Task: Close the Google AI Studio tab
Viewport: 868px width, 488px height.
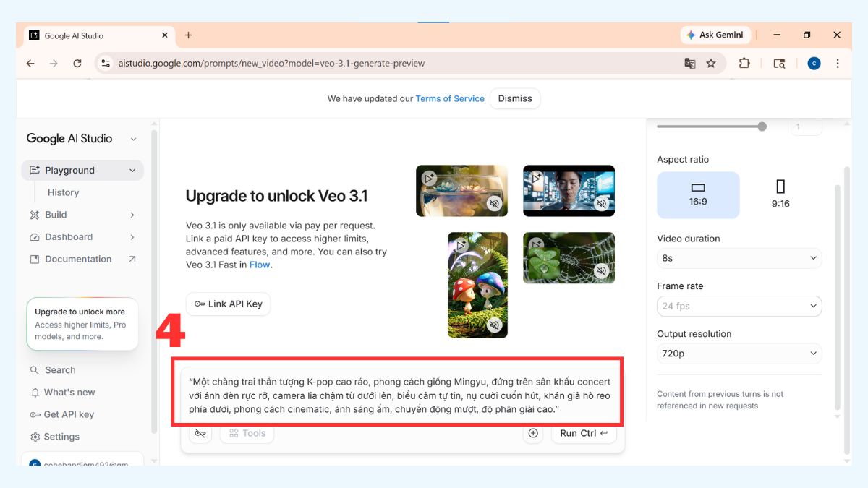Action: coord(165,35)
